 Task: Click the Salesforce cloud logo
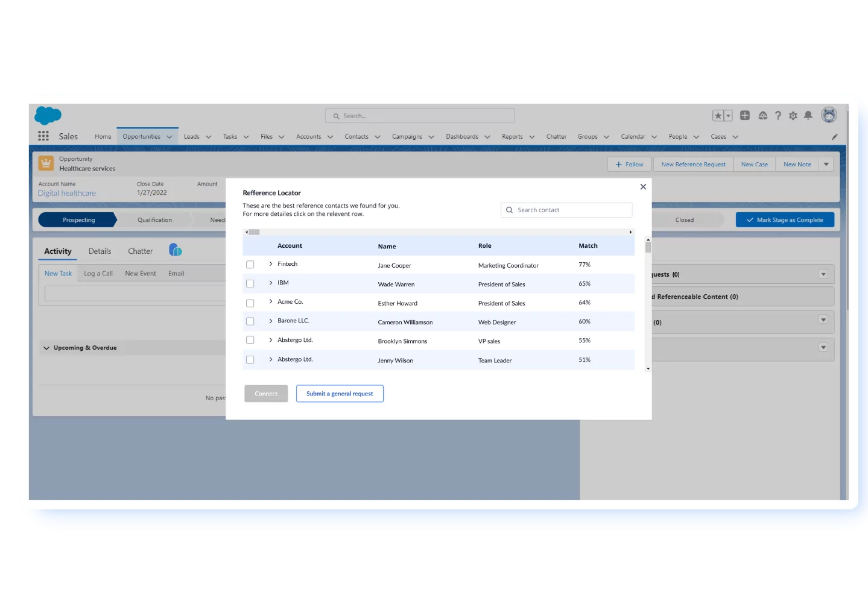47,116
